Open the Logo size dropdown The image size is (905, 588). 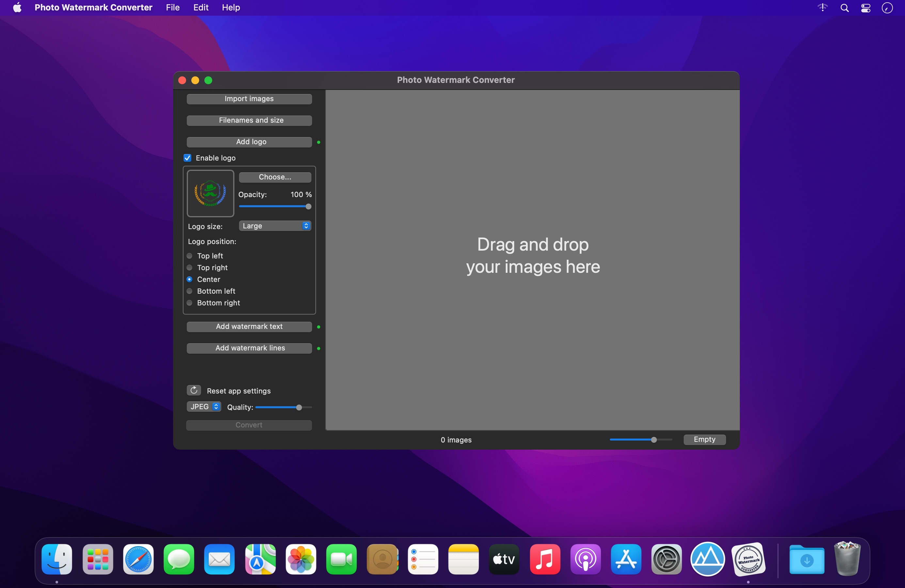click(x=275, y=226)
